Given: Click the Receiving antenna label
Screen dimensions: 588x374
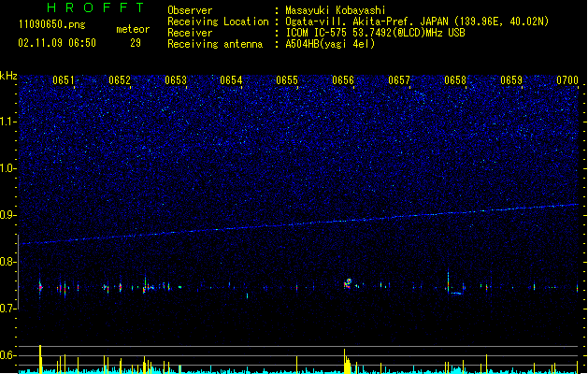Looking at the screenshot, I should [215, 44].
